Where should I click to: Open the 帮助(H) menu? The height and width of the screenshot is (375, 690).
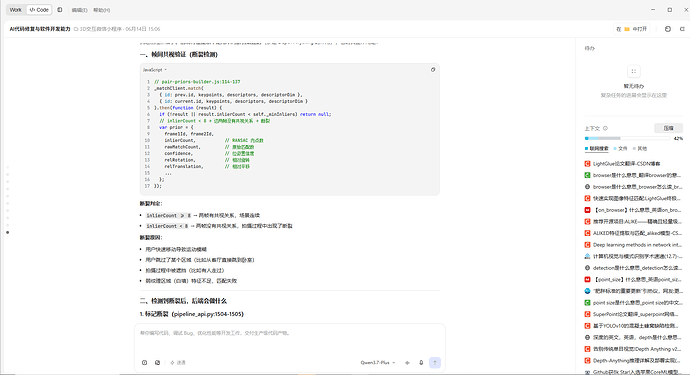pos(102,10)
